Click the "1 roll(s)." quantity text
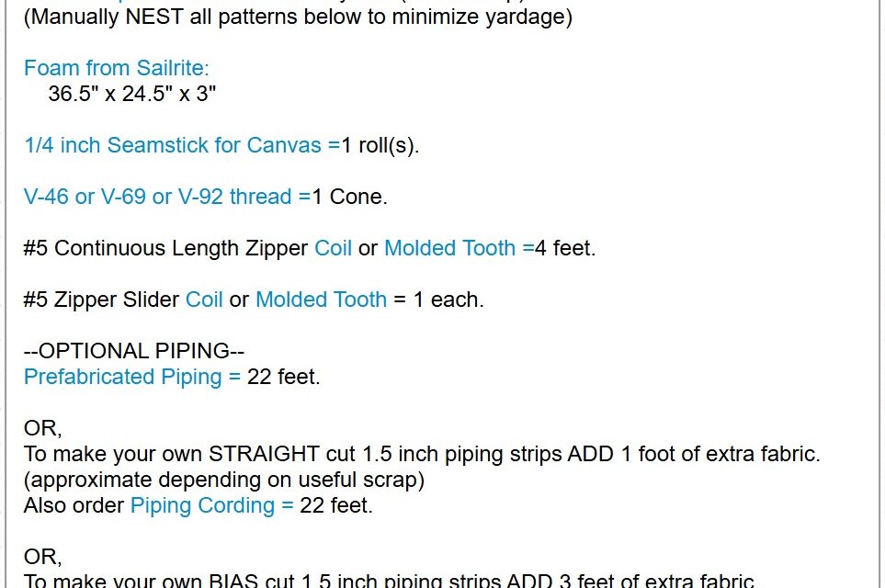 380,145
